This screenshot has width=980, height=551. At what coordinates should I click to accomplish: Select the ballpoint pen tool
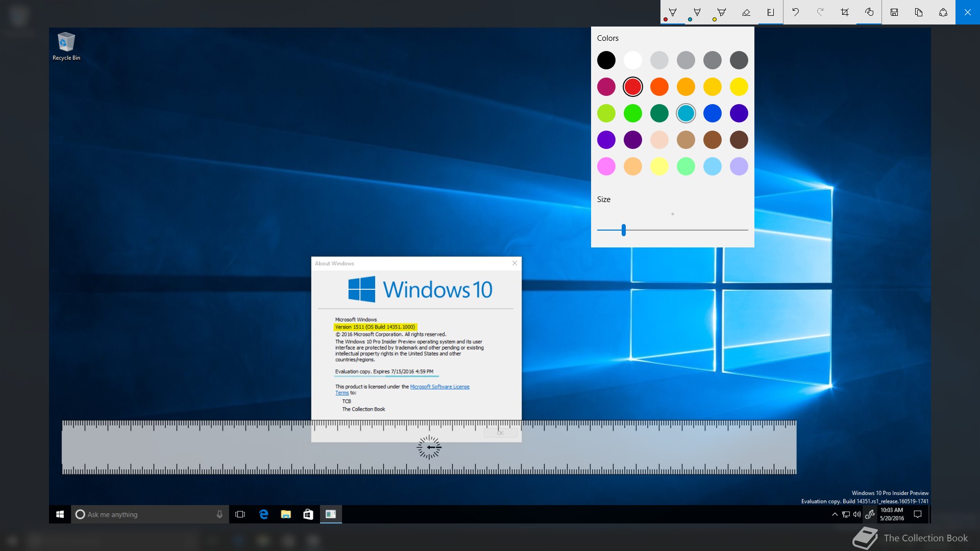pyautogui.click(x=673, y=12)
